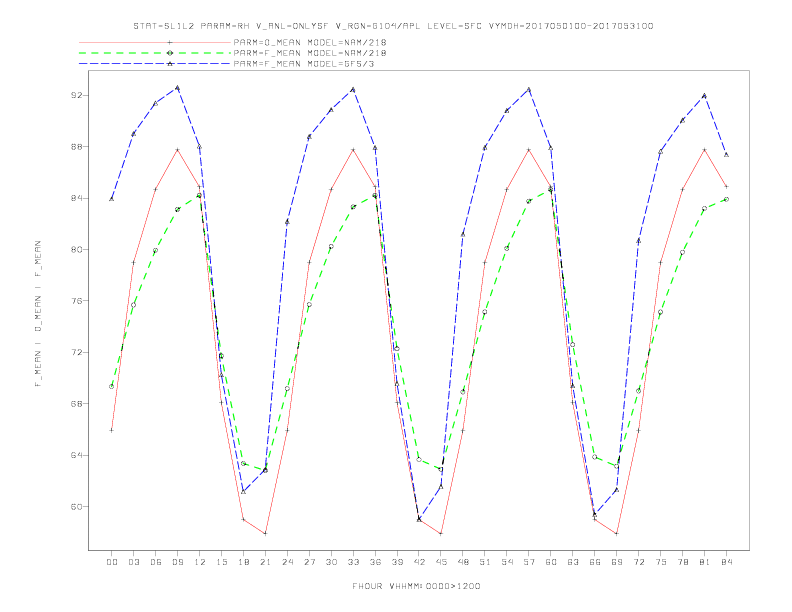This screenshot has width=792, height=612.
Task: Click x-axis forecast hour label 33
Action: tap(353, 562)
